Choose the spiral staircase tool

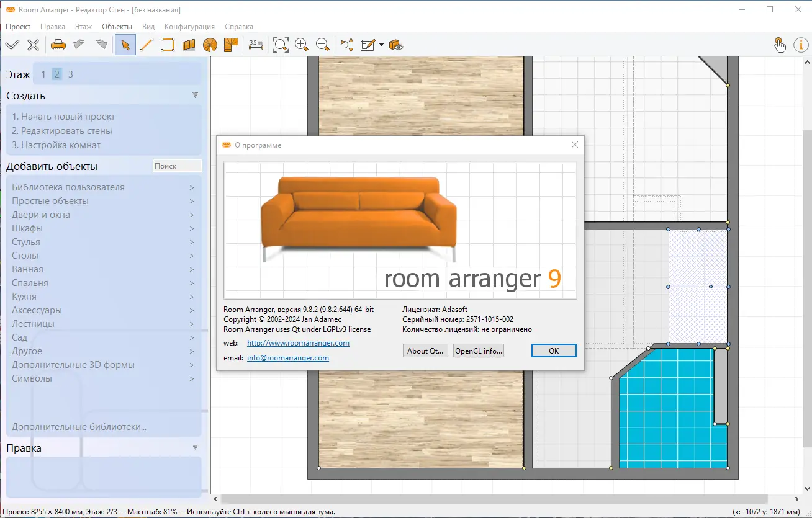pyautogui.click(x=210, y=45)
